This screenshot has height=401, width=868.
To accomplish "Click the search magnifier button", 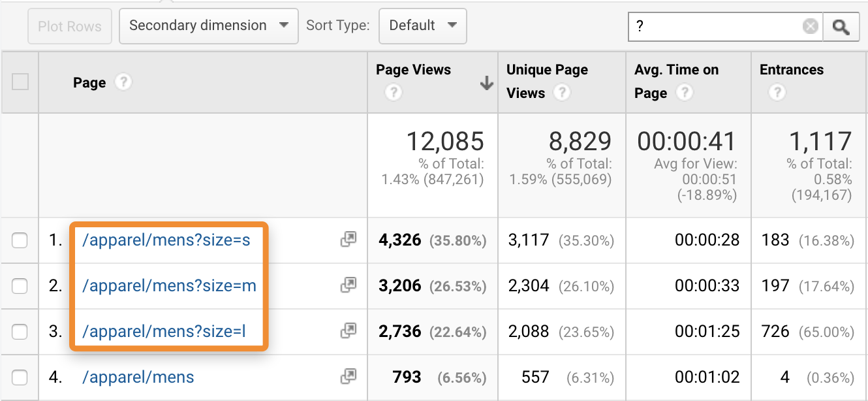I will pos(841,27).
